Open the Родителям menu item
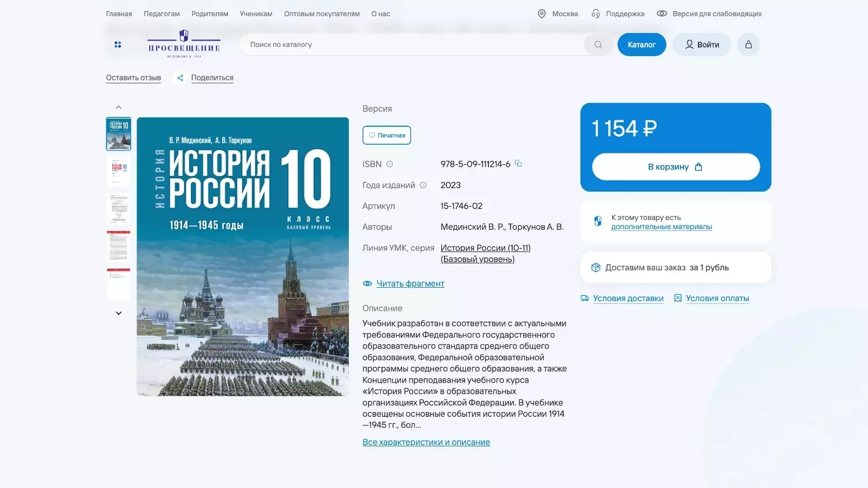 [209, 14]
